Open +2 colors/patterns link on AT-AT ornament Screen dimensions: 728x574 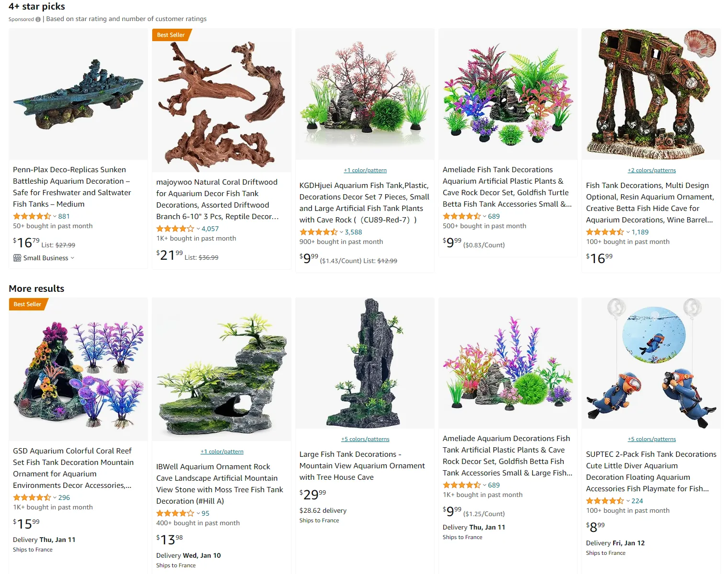[651, 170]
